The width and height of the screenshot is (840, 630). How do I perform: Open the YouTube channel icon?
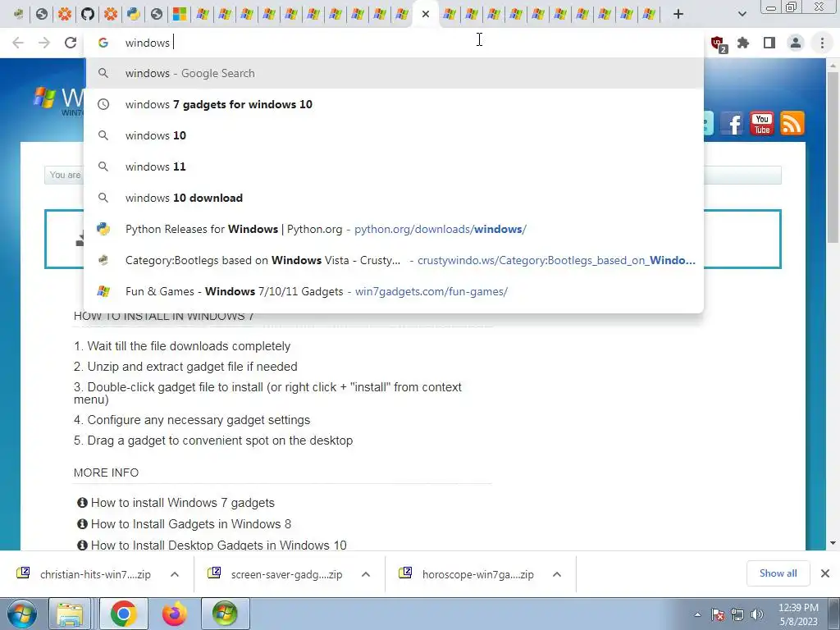click(x=762, y=124)
